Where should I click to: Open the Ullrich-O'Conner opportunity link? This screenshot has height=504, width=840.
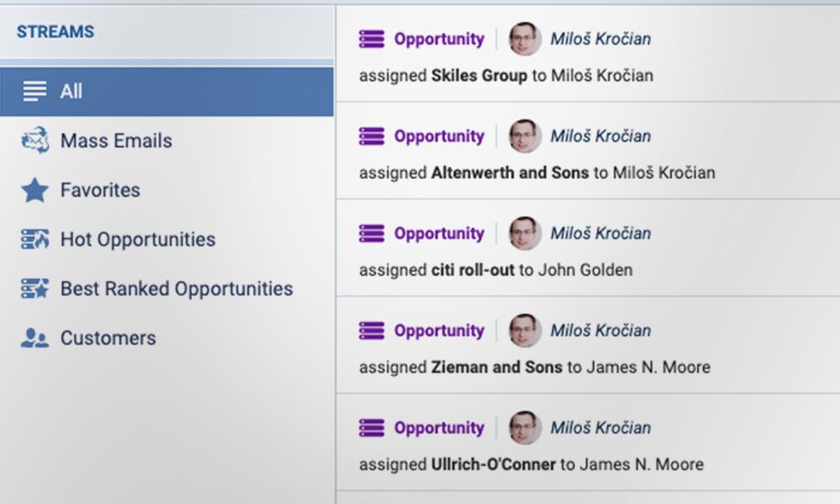[x=493, y=465]
